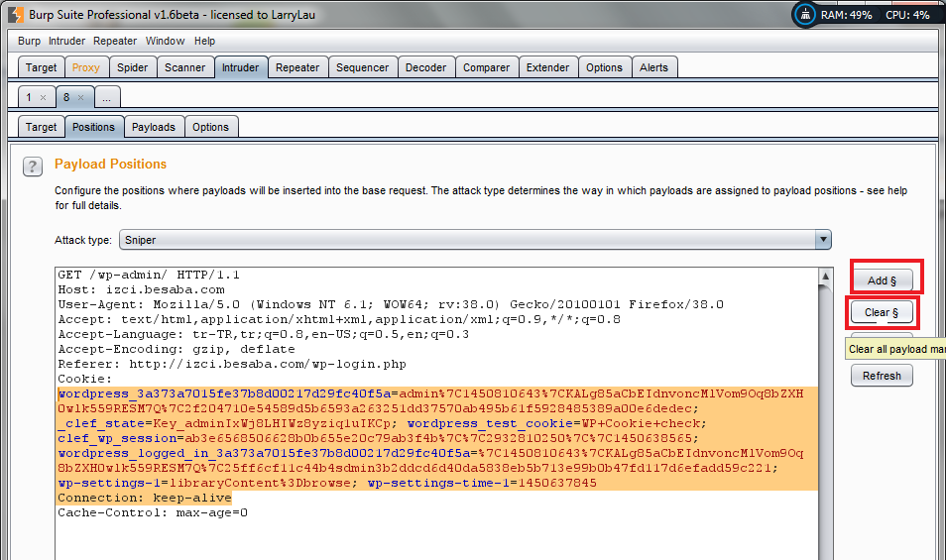The image size is (946, 560).
Task: Open the Alerts tab
Action: [654, 67]
